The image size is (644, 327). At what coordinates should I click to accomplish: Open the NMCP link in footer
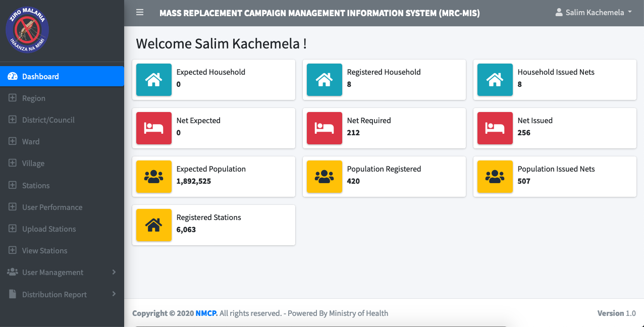[x=206, y=313]
